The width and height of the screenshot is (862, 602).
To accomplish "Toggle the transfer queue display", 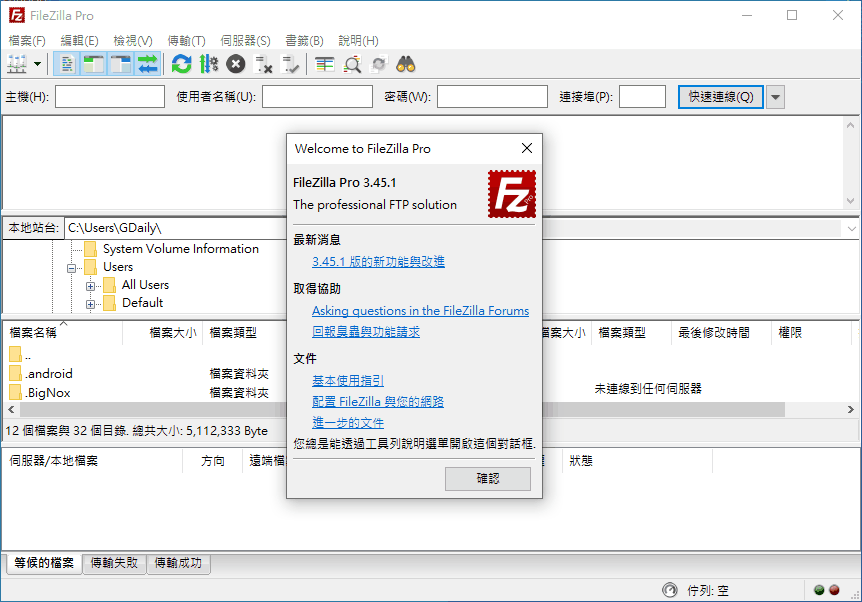I will pos(148,64).
